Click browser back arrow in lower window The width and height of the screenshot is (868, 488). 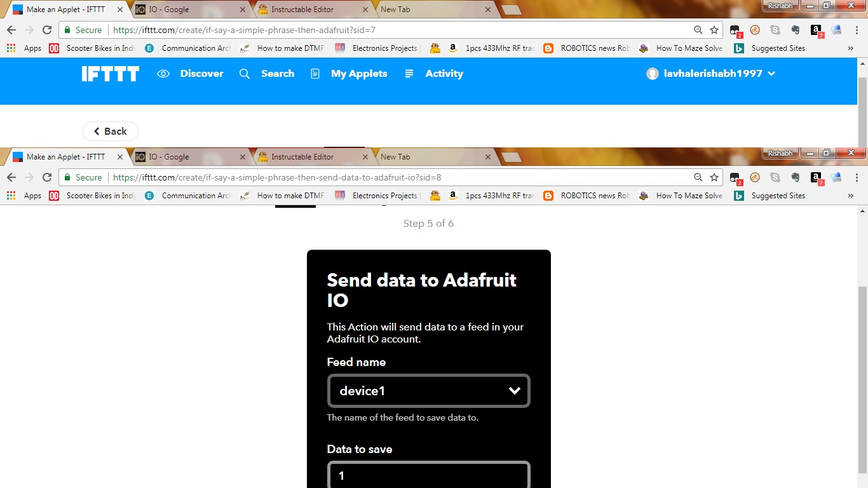click(11, 177)
